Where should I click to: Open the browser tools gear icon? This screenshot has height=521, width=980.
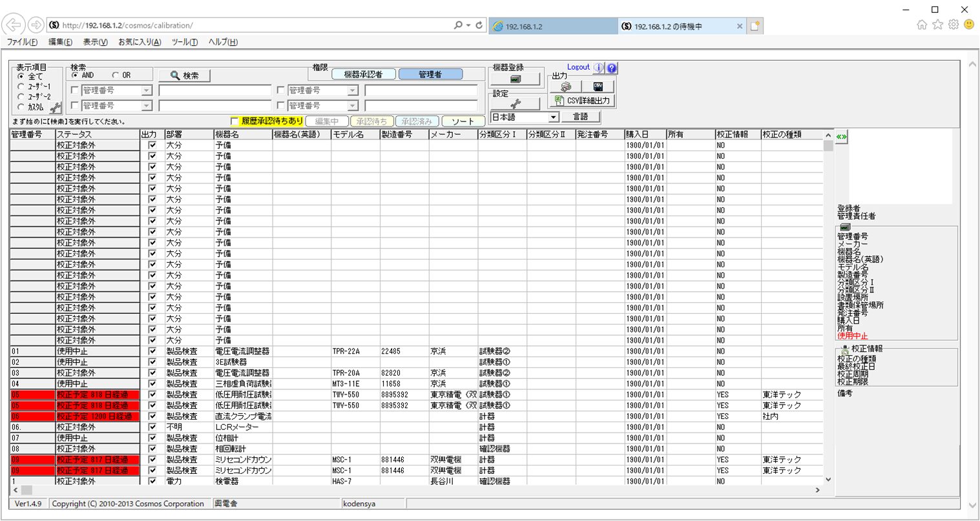pos(954,25)
